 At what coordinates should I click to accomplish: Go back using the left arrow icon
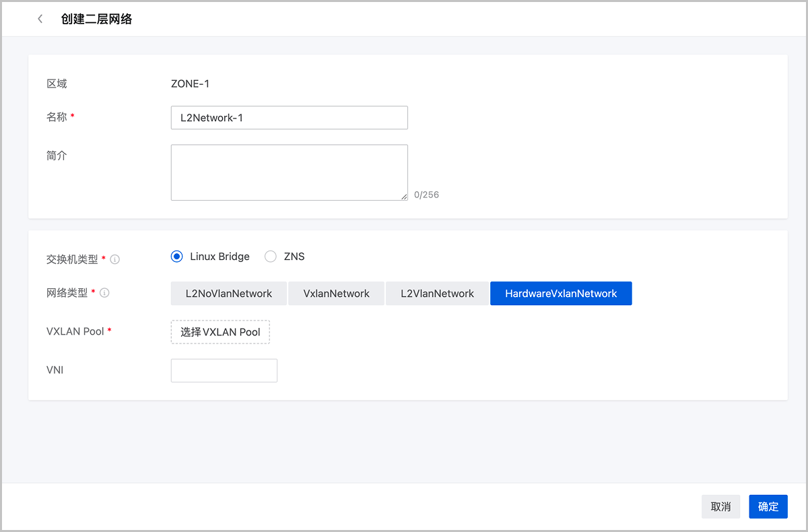[x=40, y=19]
